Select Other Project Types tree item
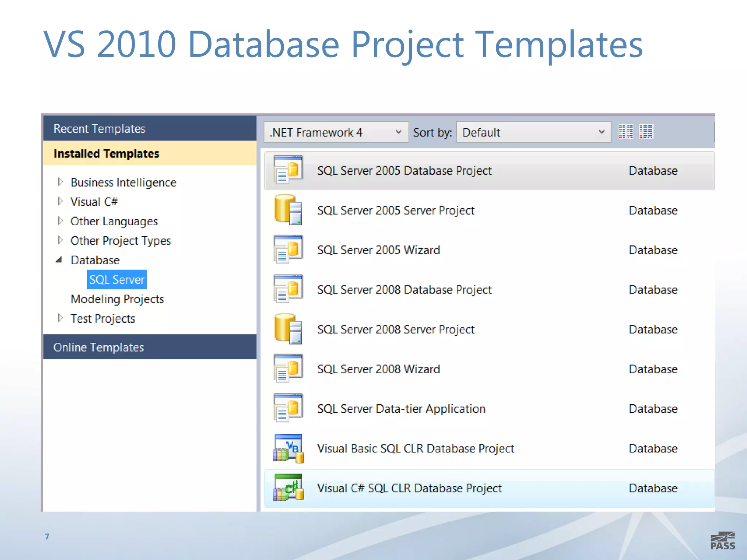Screen dimensions: 747x560 [121, 241]
